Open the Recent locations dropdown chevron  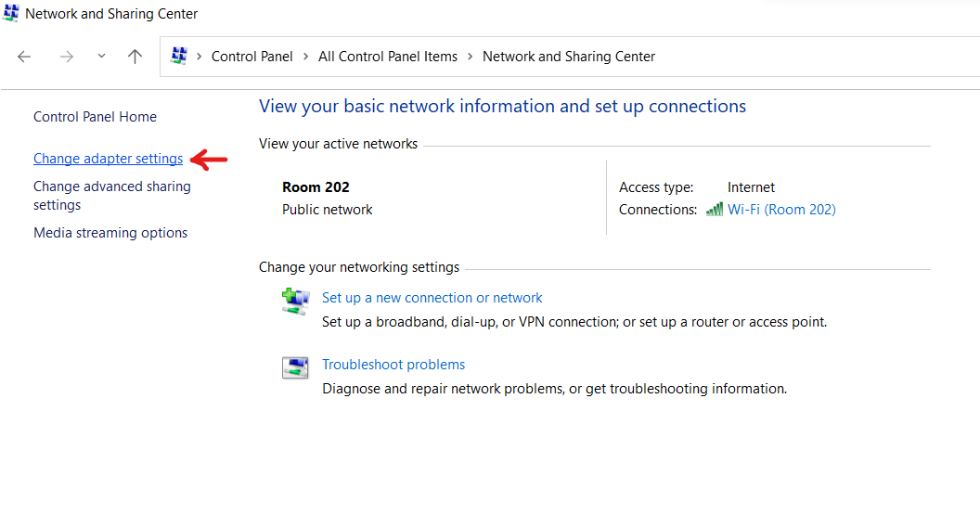[101, 57]
